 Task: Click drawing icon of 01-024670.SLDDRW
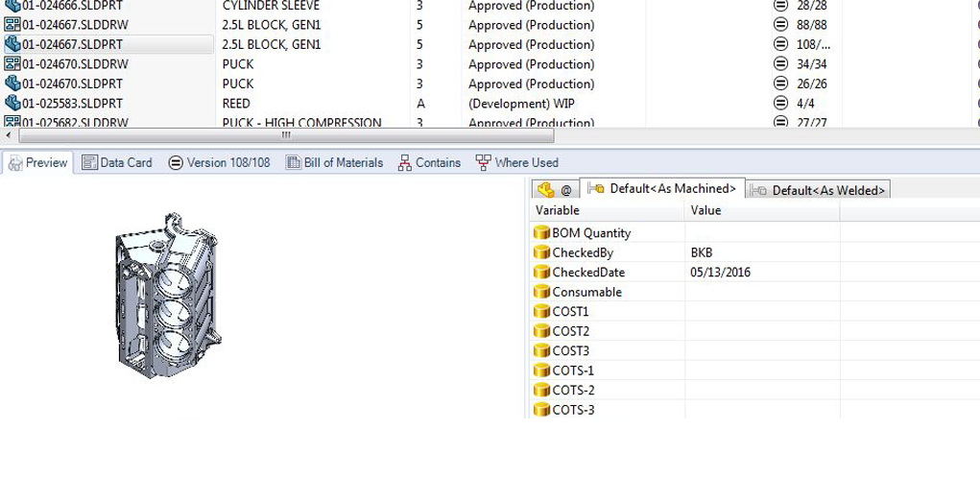tap(12, 63)
